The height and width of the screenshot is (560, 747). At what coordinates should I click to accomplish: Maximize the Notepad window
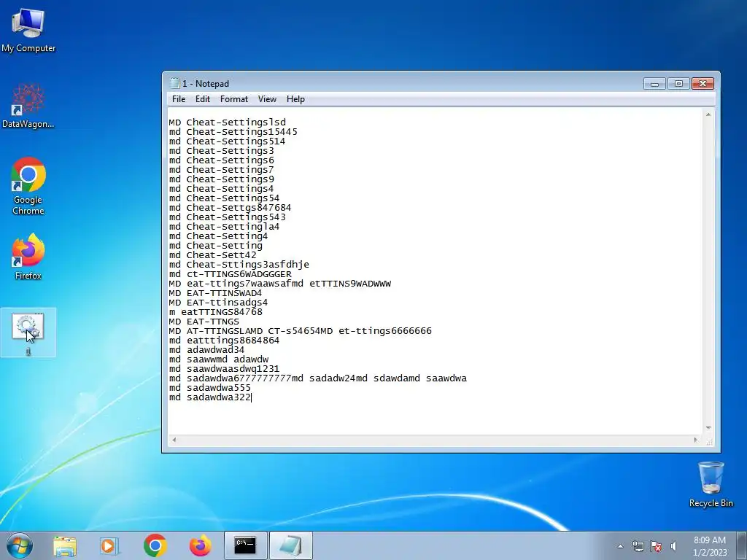(x=678, y=84)
